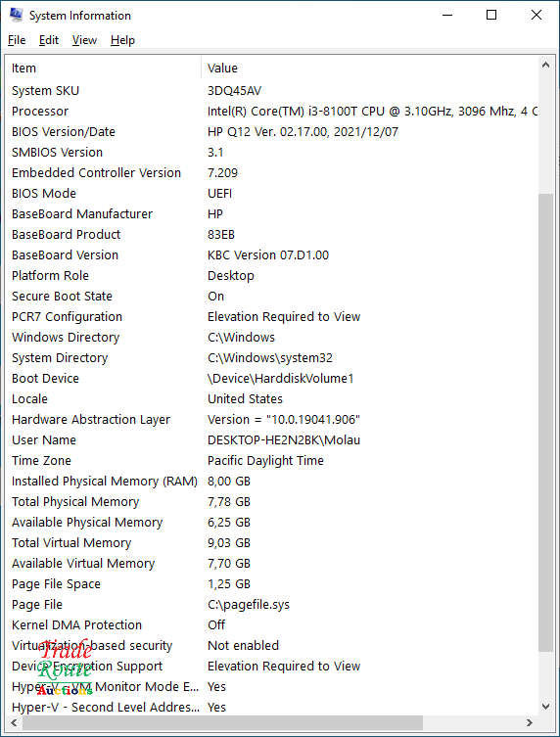Select the System SKU row

(x=272, y=91)
